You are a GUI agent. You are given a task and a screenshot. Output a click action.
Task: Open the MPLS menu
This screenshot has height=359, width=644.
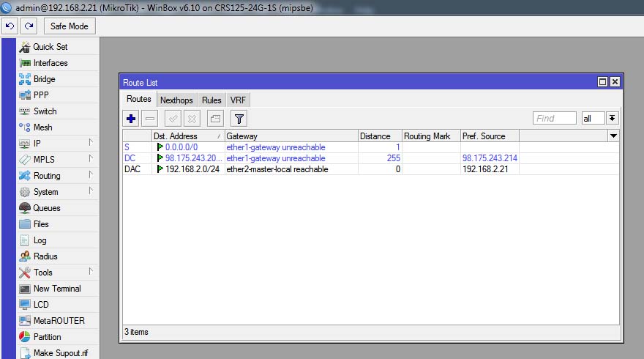click(58, 160)
